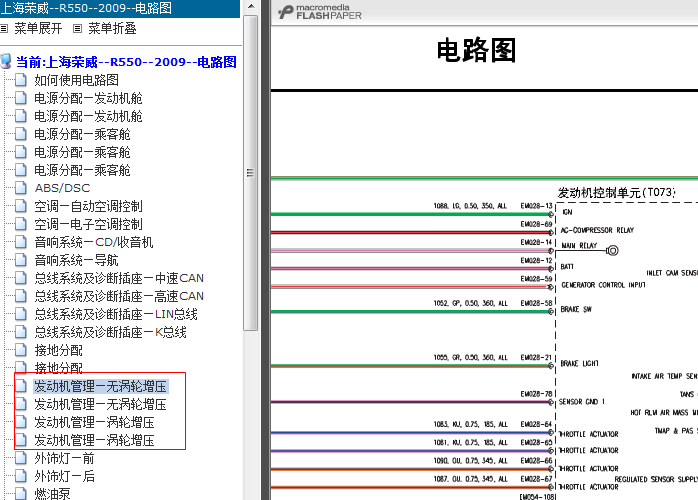Select the first 电源分配-乘客舱 entry
The image size is (698, 500).
point(82,134)
